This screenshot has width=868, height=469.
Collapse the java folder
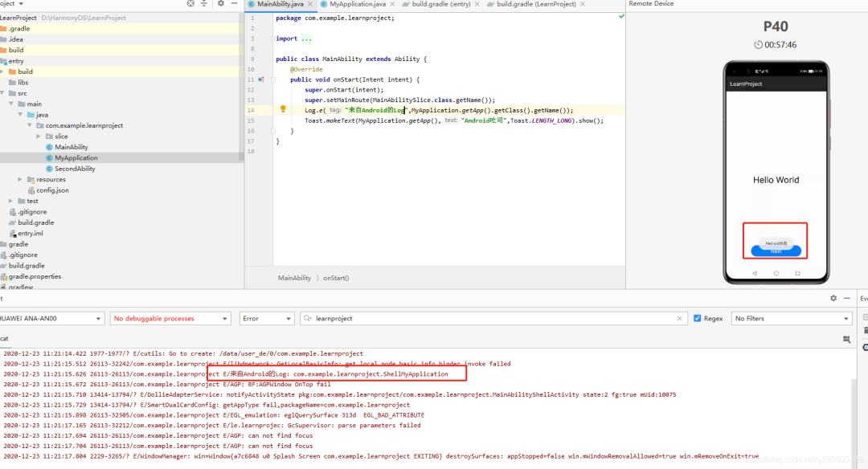[20, 115]
